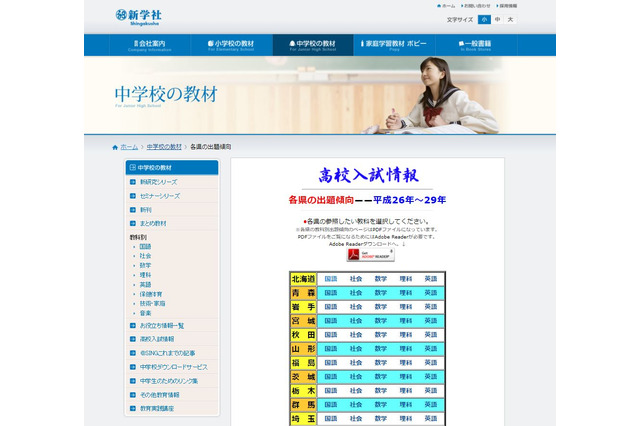This screenshot has height=426, width=640.
Task: Click the ホーム link at the top right
Action: [446, 6]
